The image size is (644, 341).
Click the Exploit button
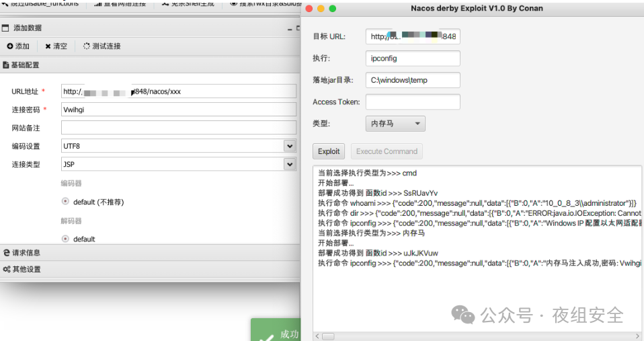[329, 151]
